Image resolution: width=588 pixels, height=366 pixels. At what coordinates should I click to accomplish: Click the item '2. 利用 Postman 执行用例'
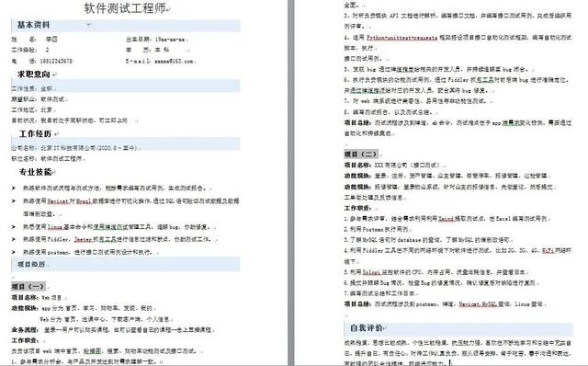377,229
